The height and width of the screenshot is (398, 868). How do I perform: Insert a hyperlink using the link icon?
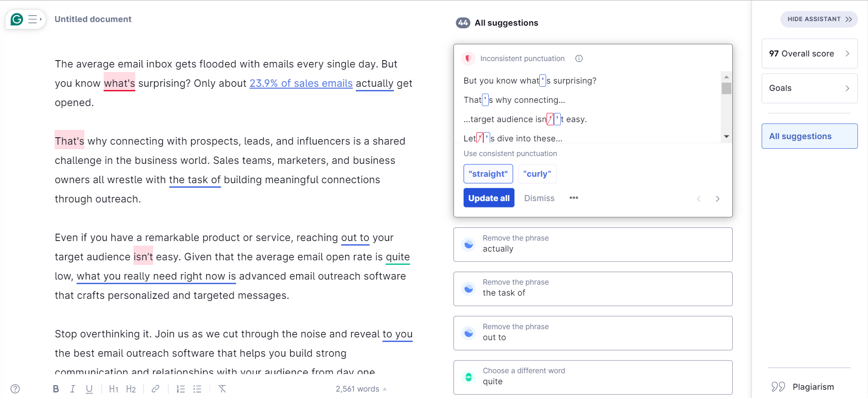point(155,389)
